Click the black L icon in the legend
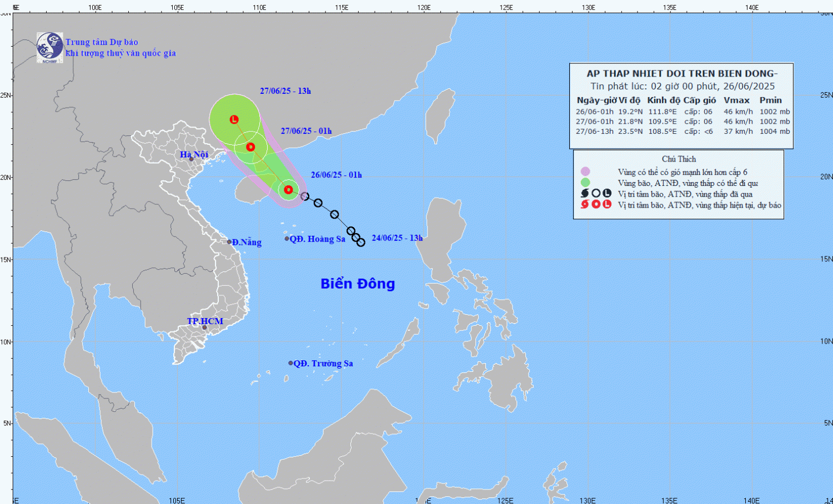Screen dimensions: 833x504 pyautogui.click(x=607, y=193)
